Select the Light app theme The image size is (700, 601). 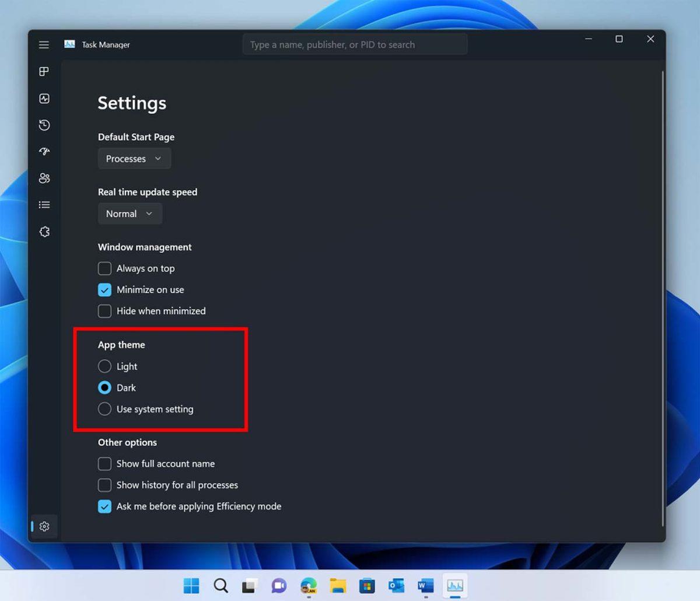pyautogui.click(x=104, y=366)
